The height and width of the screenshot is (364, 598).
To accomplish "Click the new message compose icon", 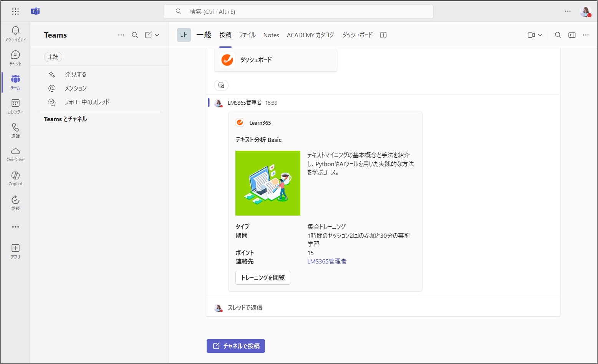I will point(148,35).
